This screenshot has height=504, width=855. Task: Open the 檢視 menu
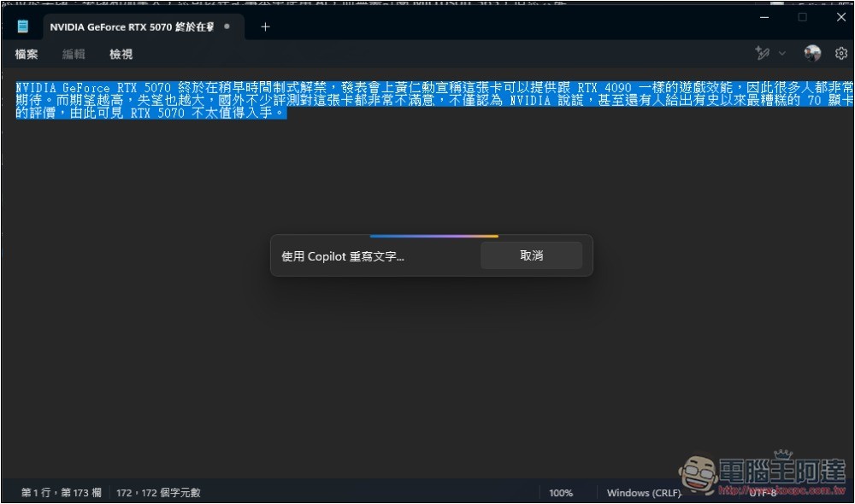coord(121,54)
